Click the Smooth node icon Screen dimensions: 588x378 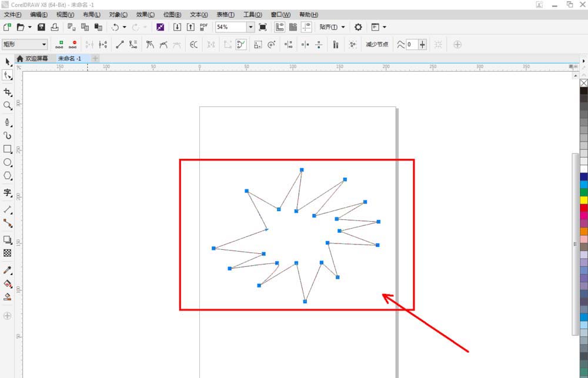pos(163,45)
